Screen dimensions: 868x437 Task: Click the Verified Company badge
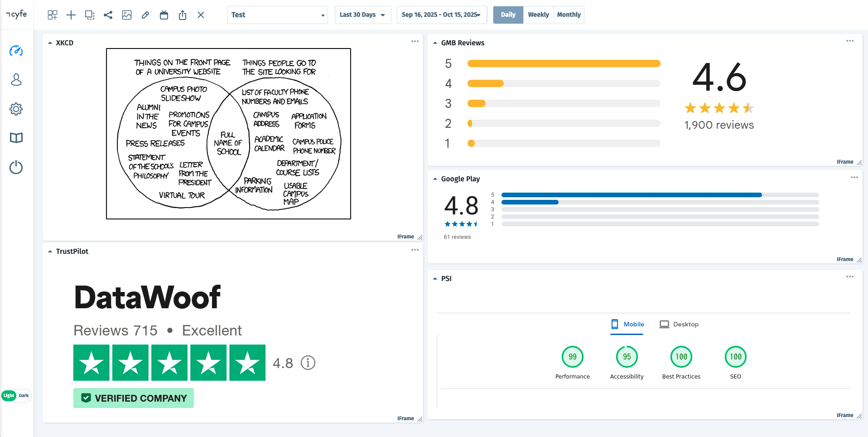click(134, 398)
